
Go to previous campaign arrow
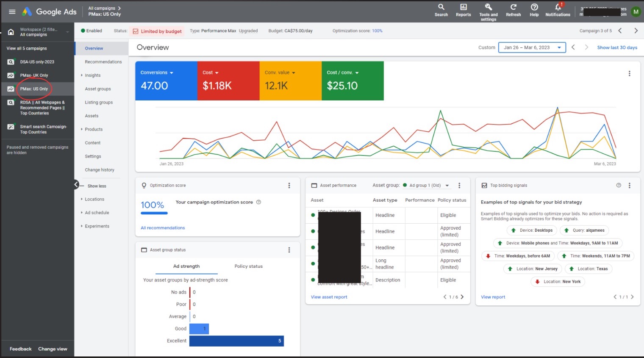(x=620, y=31)
